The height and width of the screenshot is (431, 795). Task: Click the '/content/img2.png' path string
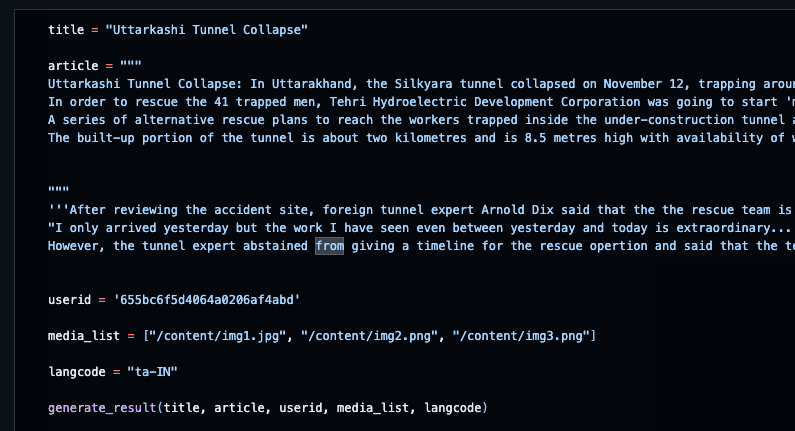click(369, 336)
